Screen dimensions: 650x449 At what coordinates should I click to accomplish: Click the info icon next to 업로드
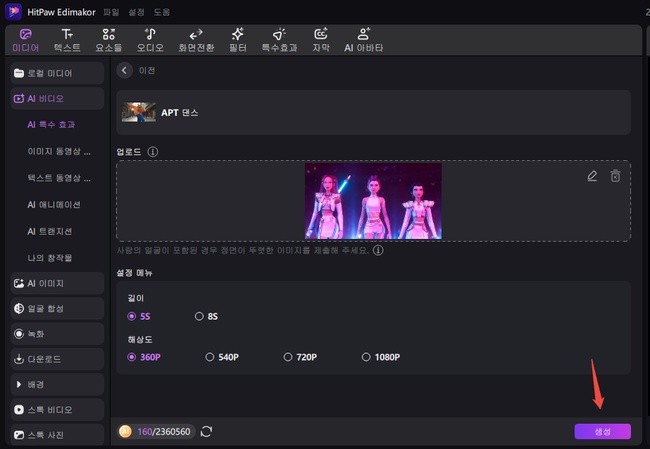(x=153, y=152)
